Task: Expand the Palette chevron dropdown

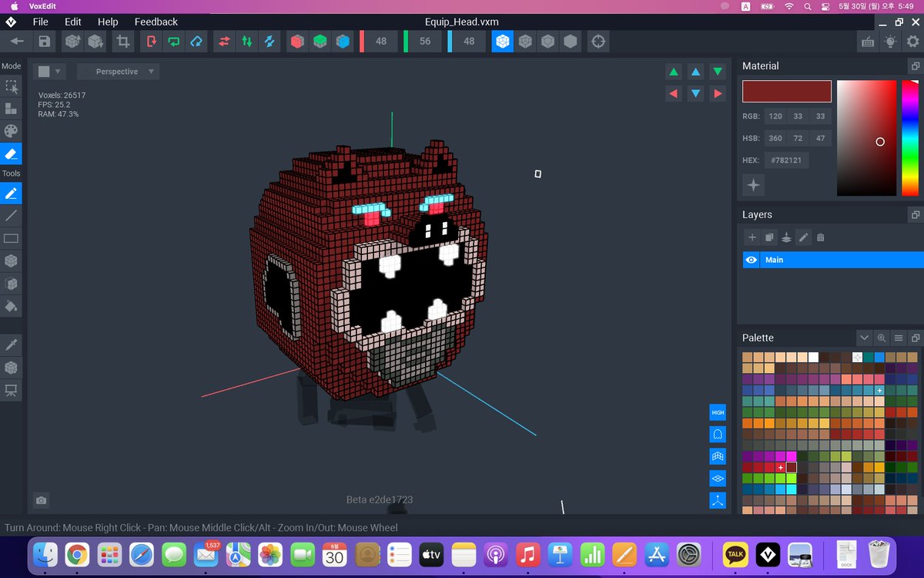Action: 865,338
